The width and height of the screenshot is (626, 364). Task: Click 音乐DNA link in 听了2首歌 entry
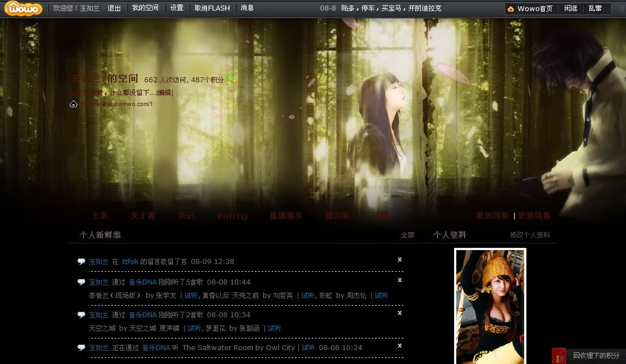coord(142,315)
